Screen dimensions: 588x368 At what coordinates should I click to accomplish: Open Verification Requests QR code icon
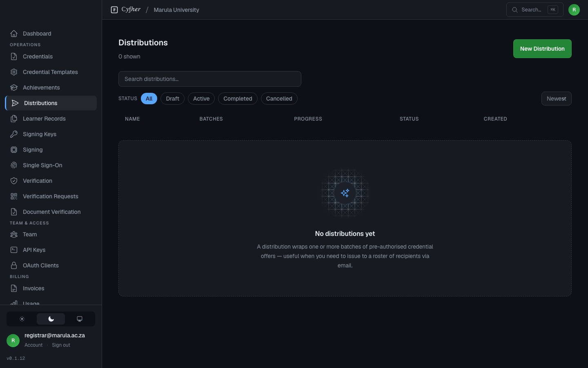14,196
